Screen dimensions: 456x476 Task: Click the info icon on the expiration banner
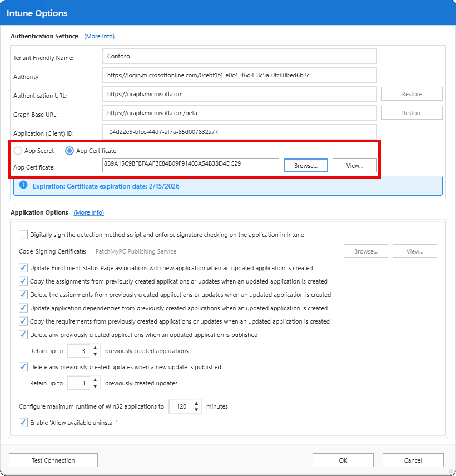tap(23, 186)
